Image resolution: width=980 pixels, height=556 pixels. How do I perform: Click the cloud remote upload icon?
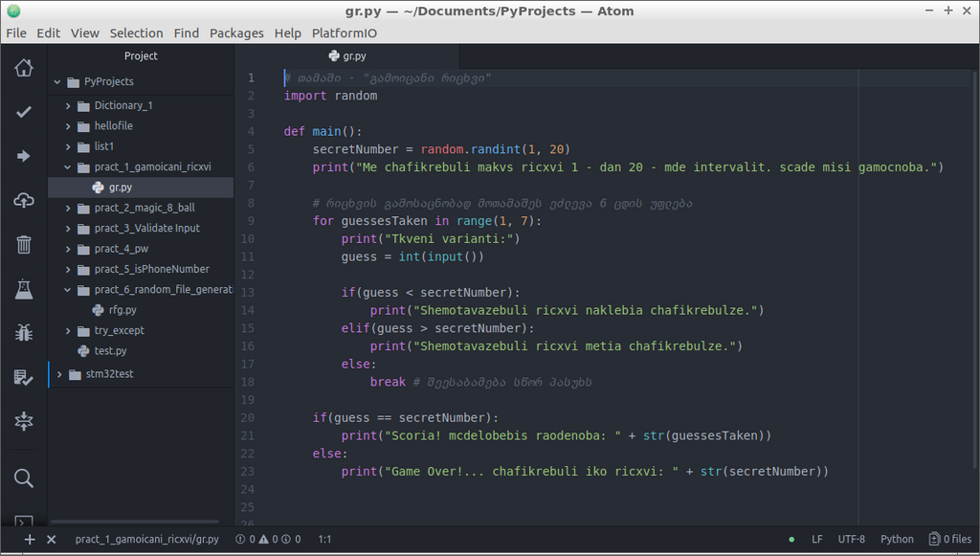click(24, 200)
